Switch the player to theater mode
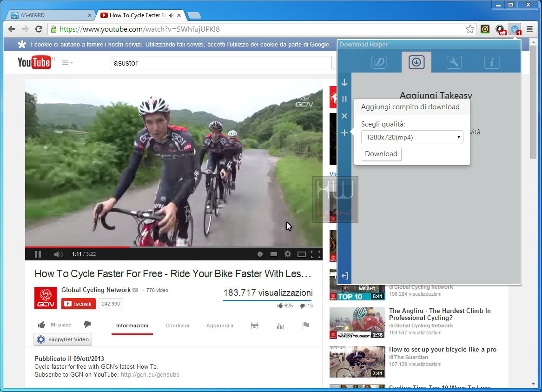This screenshot has width=542, height=392. click(x=301, y=254)
